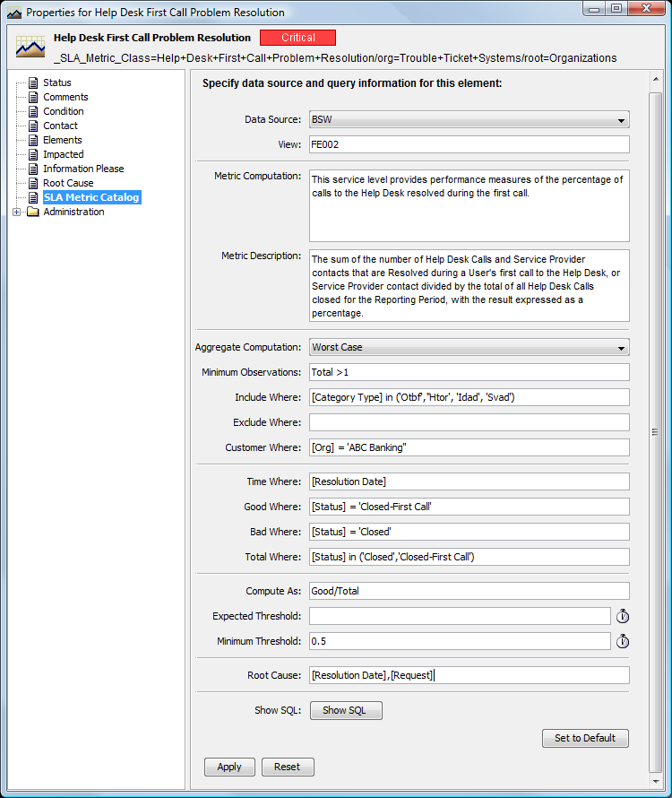The image size is (672, 798).
Task: Click the Help Desk First Call Problem Resolution heading
Action: click(152, 38)
